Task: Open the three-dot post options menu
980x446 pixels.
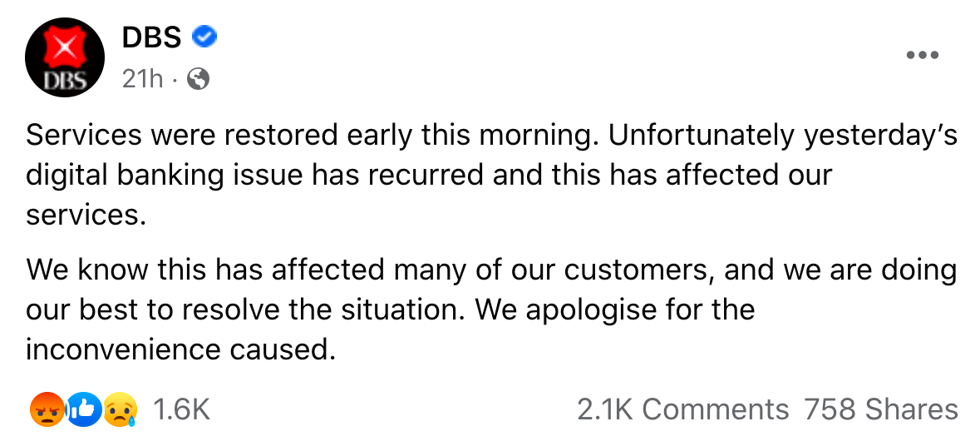Action: pyautogui.click(x=921, y=56)
